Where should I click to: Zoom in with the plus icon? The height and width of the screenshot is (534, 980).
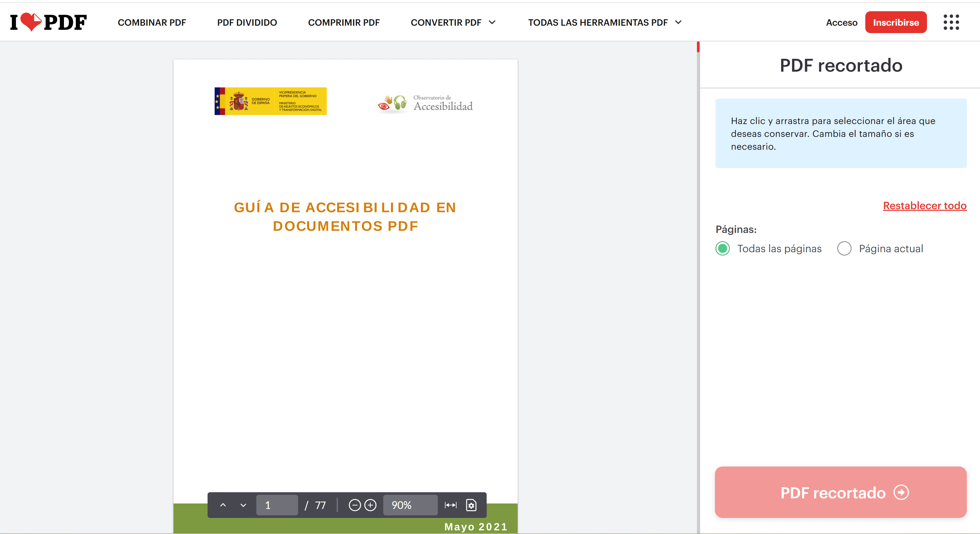[x=370, y=505]
